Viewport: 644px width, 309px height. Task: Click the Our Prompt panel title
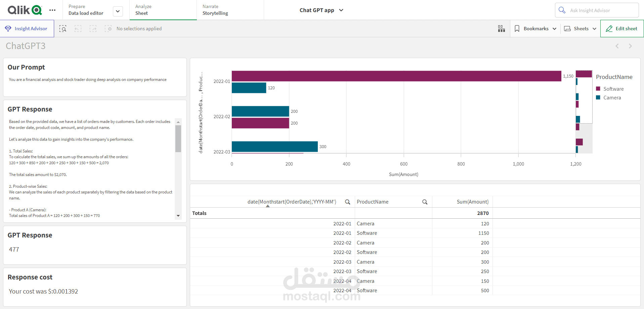26,67
